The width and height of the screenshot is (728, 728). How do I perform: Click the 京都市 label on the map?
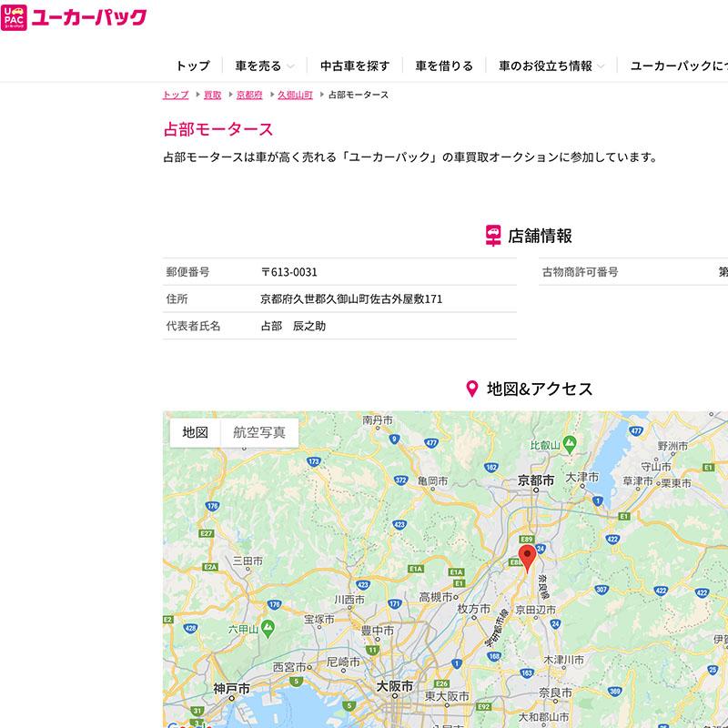pyautogui.click(x=536, y=480)
